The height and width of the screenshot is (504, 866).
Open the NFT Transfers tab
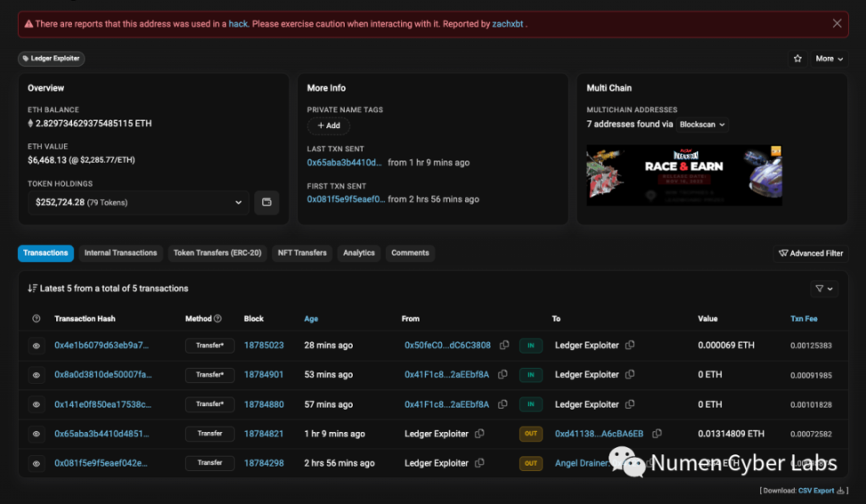point(302,253)
